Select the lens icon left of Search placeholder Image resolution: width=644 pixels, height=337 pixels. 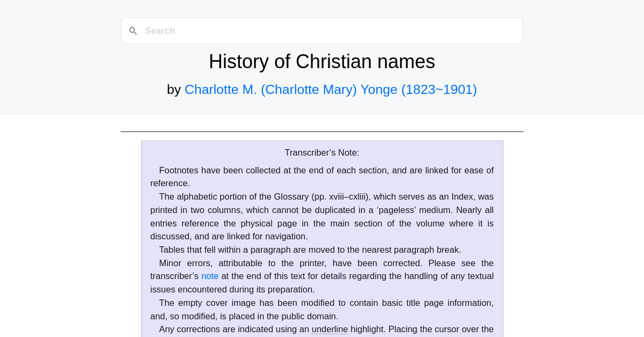[133, 31]
